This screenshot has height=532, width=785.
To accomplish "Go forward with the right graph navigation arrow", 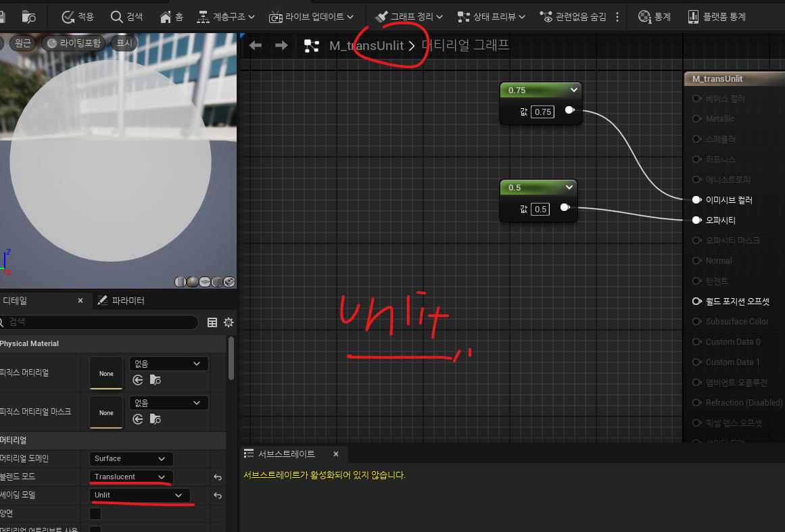I will click(281, 45).
